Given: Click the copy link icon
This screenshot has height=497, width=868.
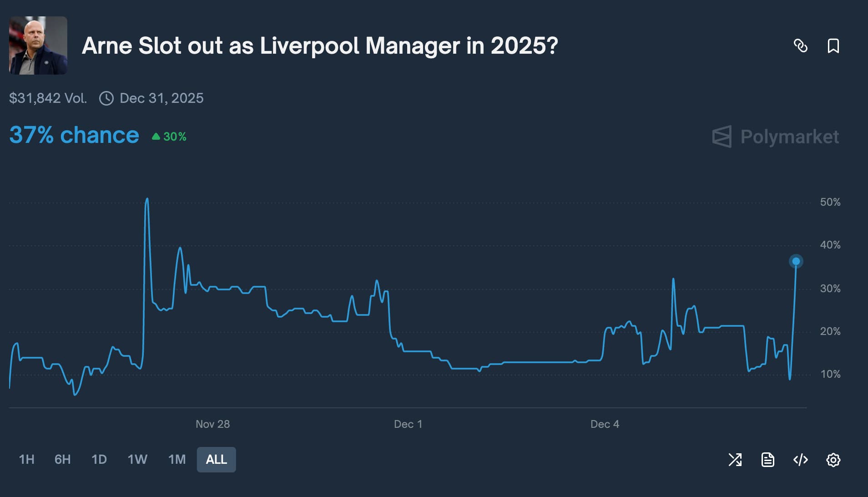Looking at the screenshot, I should [800, 46].
